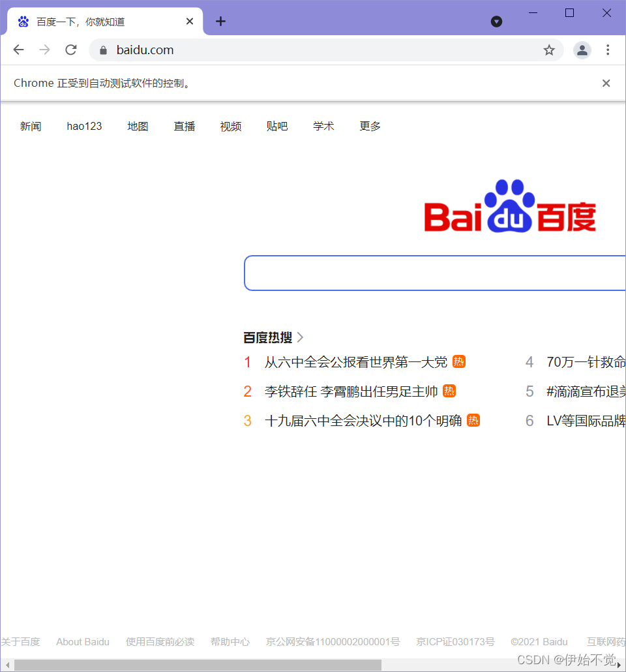Open the 帮助中心 footer link
Screen dimensions: 626x672
pos(230,641)
